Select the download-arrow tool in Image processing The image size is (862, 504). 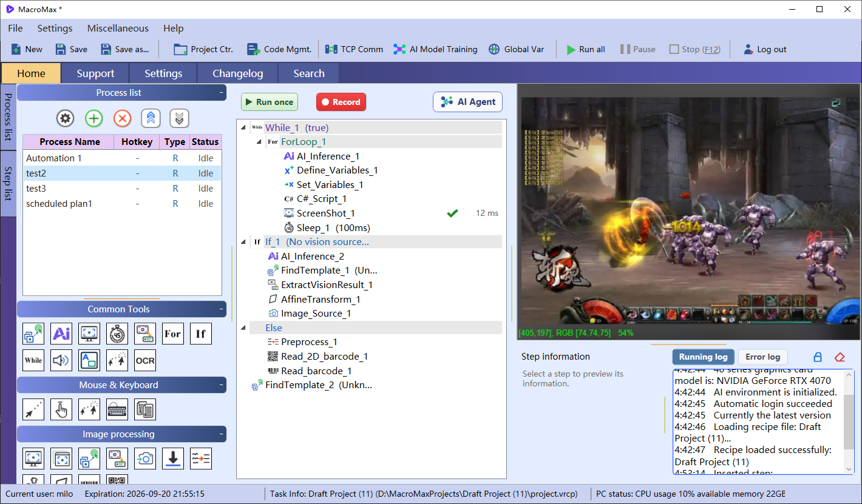point(173,459)
